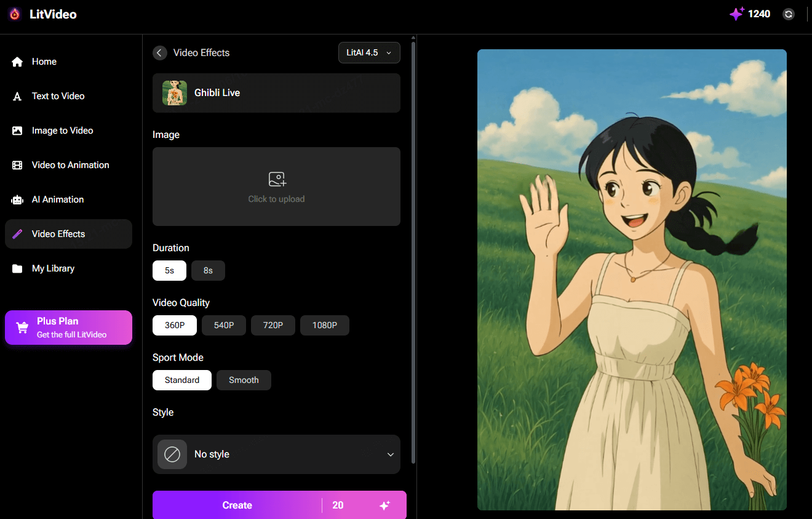The height and width of the screenshot is (519, 812).
Task: Open Video to Animation page
Action: [68, 165]
